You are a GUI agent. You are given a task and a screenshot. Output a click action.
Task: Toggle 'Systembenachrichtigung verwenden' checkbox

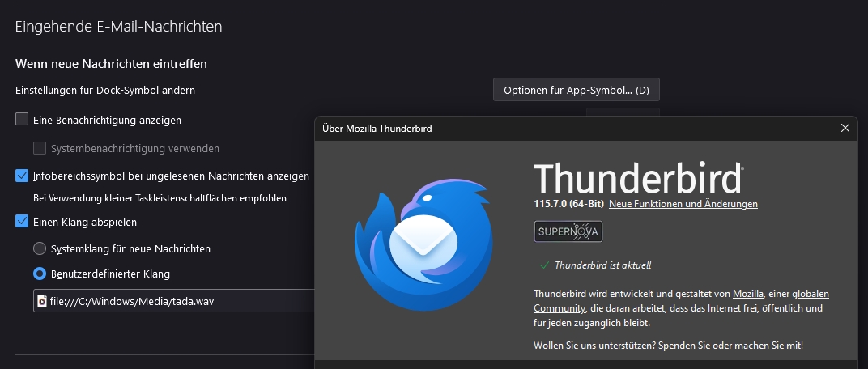tap(40, 148)
